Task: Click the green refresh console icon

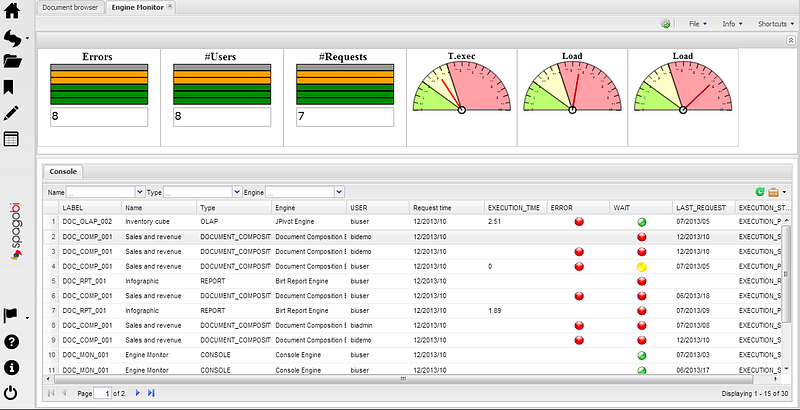Action: (760, 192)
